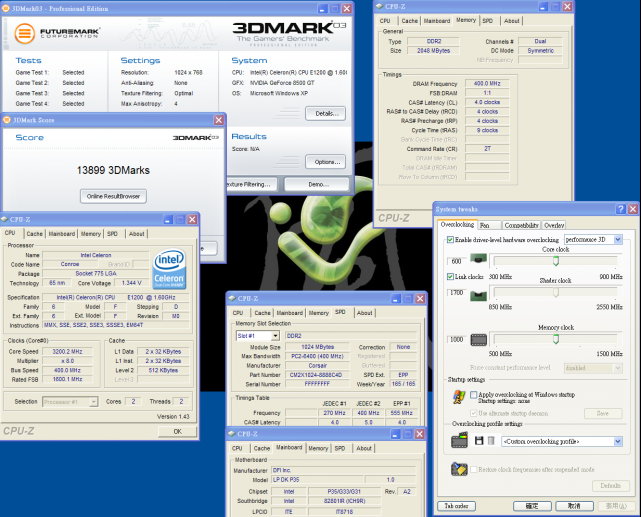Click the Details... button in 3DMark03
The width and height of the screenshot is (641, 517).
(x=325, y=114)
